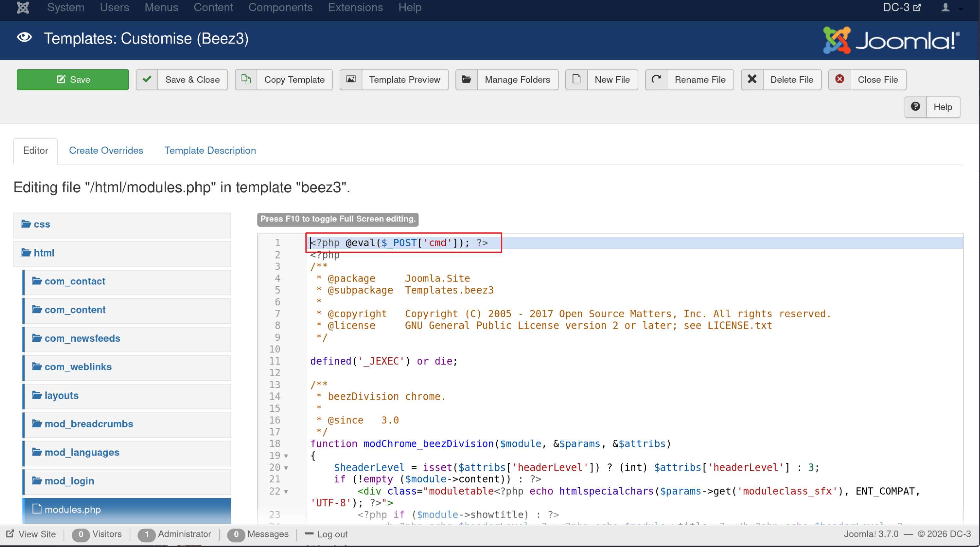
Task: Click the 0 Messages badge
Action: [236, 534]
